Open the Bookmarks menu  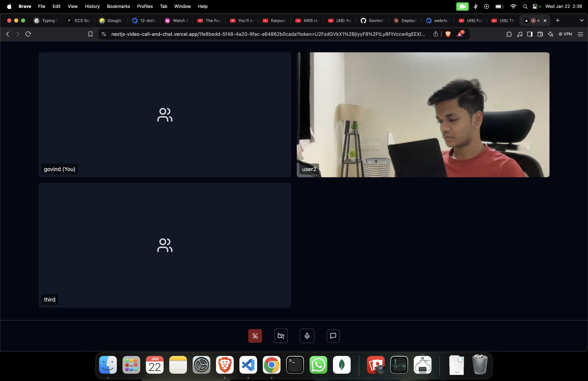click(118, 6)
